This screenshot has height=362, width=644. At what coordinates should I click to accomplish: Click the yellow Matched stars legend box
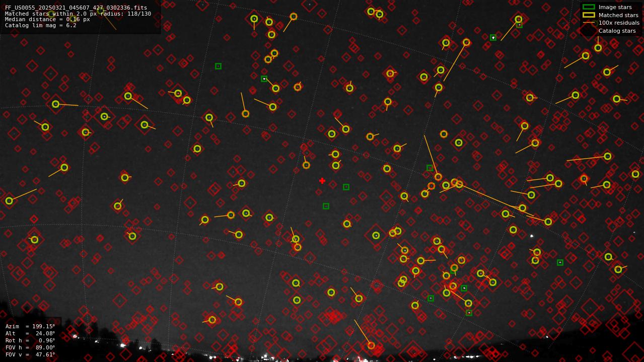click(589, 15)
